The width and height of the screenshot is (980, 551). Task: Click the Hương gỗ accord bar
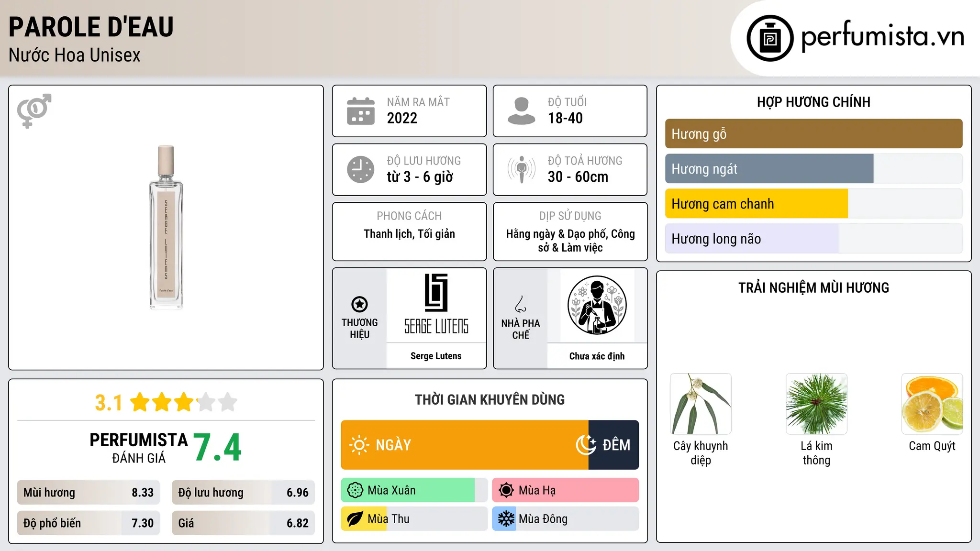813,134
